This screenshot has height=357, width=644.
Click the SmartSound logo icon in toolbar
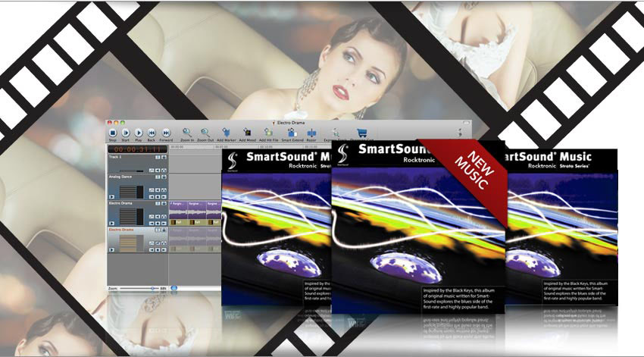coord(460,133)
